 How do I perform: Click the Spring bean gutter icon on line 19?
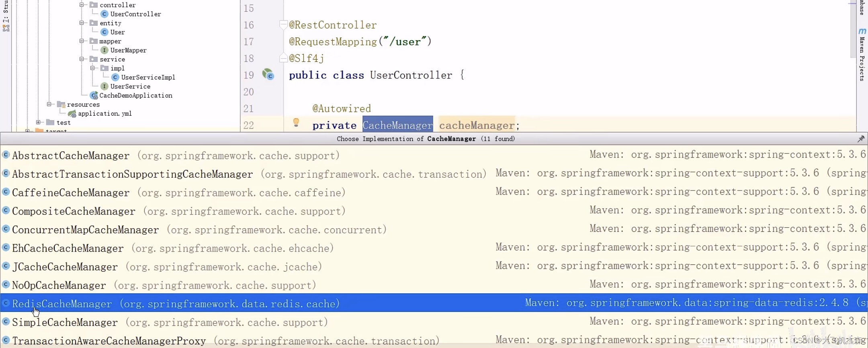coord(268,74)
